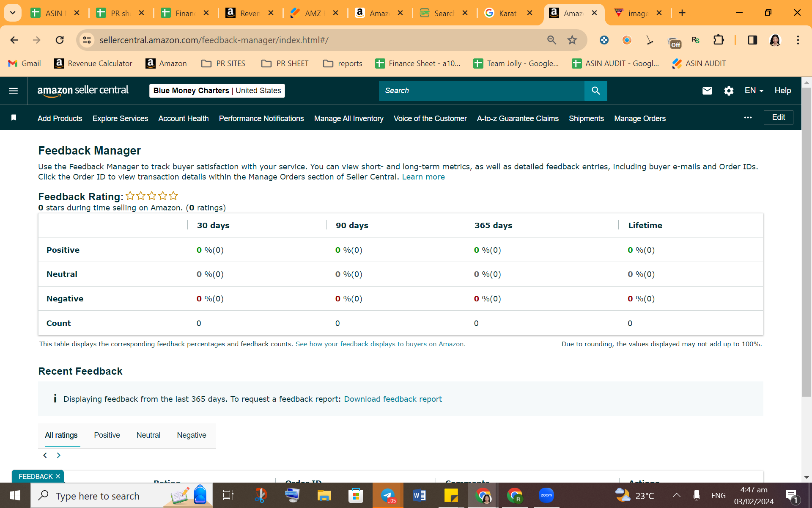Show hidden system tray icons
The width and height of the screenshot is (812, 508).
tap(677, 495)
